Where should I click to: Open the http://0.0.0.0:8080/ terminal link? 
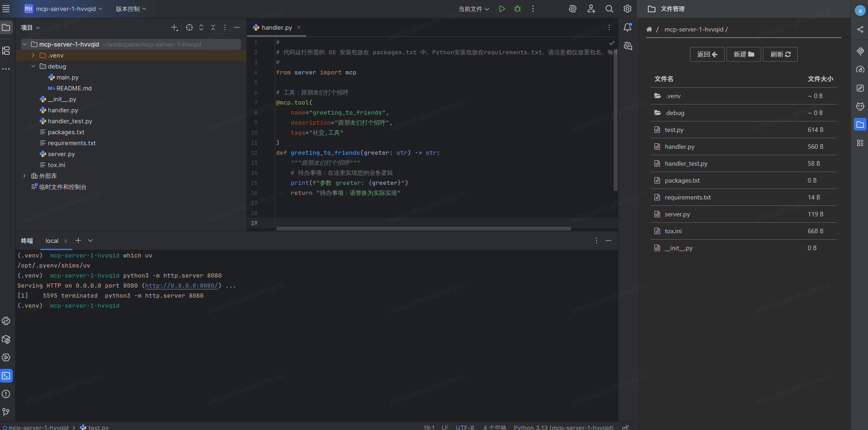click(181, 286)
